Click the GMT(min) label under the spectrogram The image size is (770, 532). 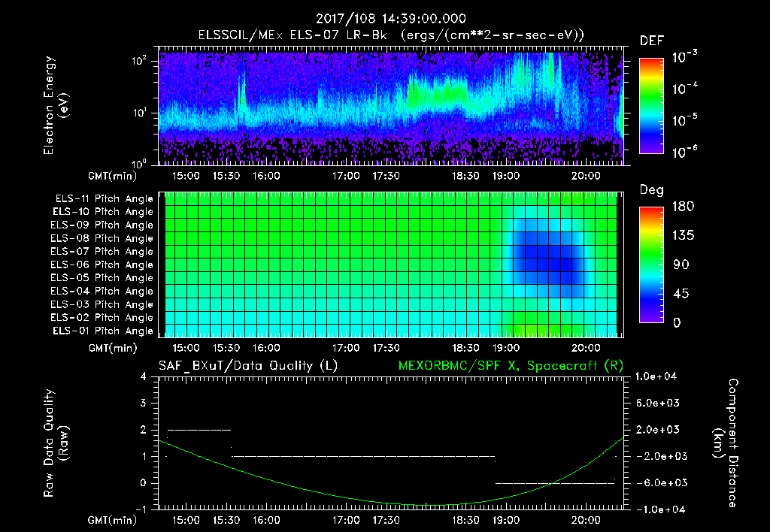[113, 176]
